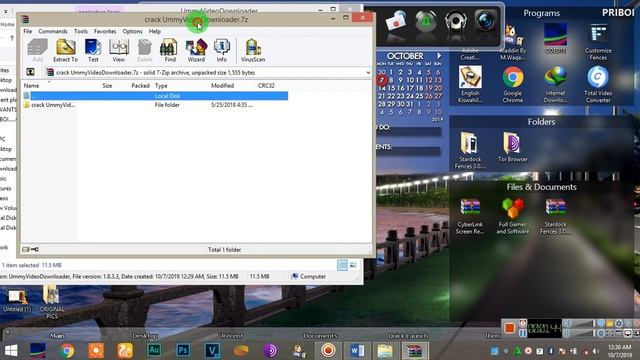Screen dimensions: 640x360
Task: Sort by the Modified column header
Action: pyautogui.click(x=222, y=86)
